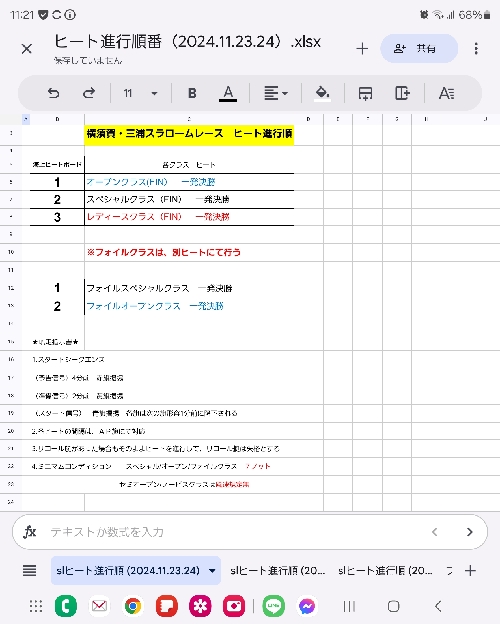
Task: Tap the file title ヒート進行順 (2024.11.23.24).xlsx
Action: [187, 41]
